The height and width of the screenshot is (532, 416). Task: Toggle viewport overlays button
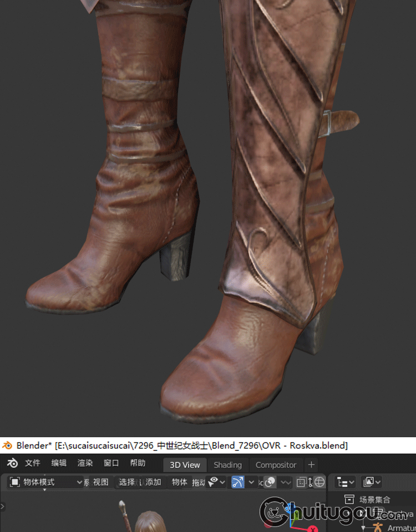click(270, 482)
